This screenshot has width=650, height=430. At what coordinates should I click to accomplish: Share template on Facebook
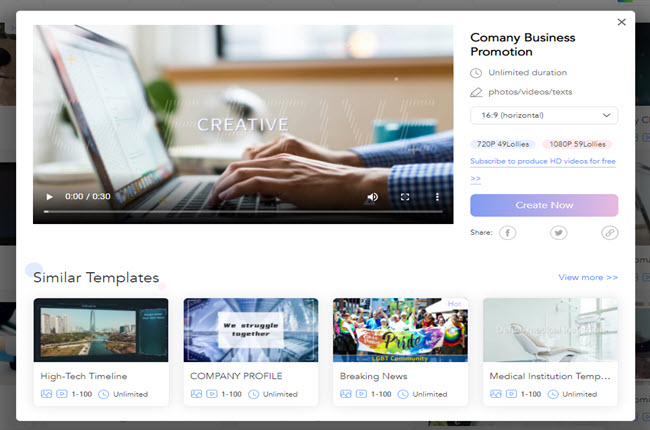pyautogui.click(x=507, y=233)
